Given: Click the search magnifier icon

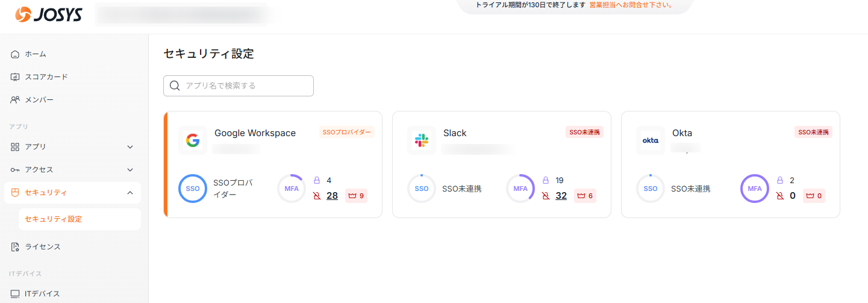Looking at the screenshot, I should 175,86.
